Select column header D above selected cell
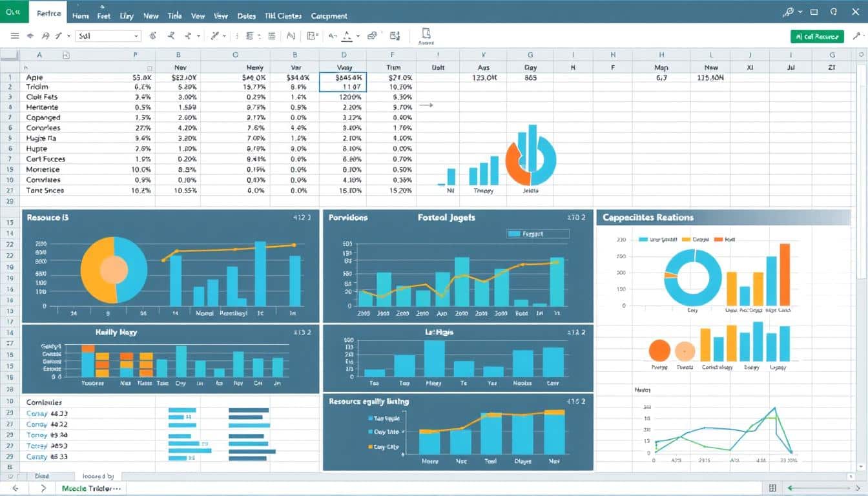 (344, 56)
